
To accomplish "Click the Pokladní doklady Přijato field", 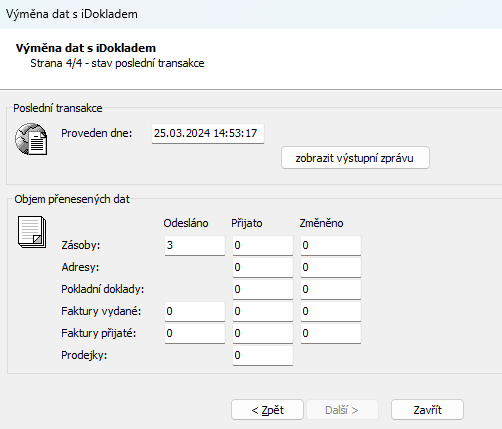I will tap(263, 290).
